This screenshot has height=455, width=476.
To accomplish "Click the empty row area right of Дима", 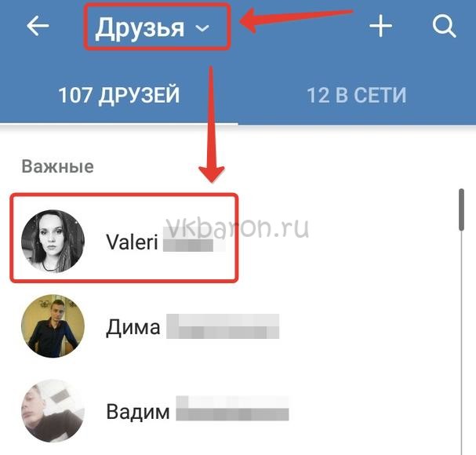I will pos(367,326).
